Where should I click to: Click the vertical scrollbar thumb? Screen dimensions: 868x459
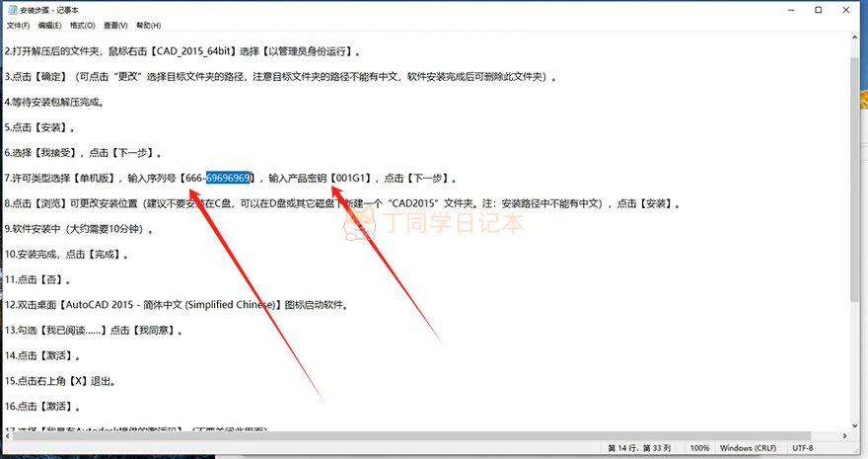[x=855, y=179]
